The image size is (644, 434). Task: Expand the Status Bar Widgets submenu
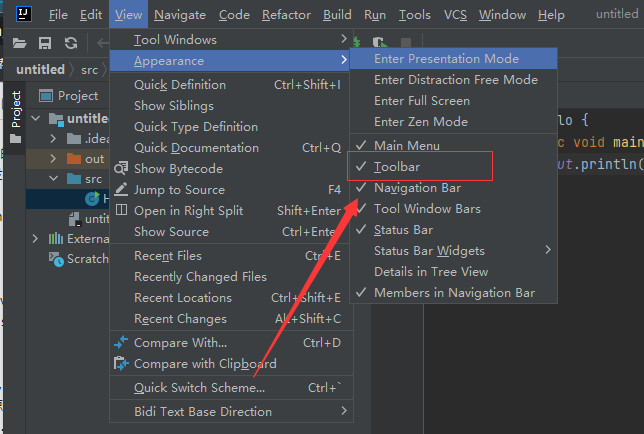(x=453, y=250)
